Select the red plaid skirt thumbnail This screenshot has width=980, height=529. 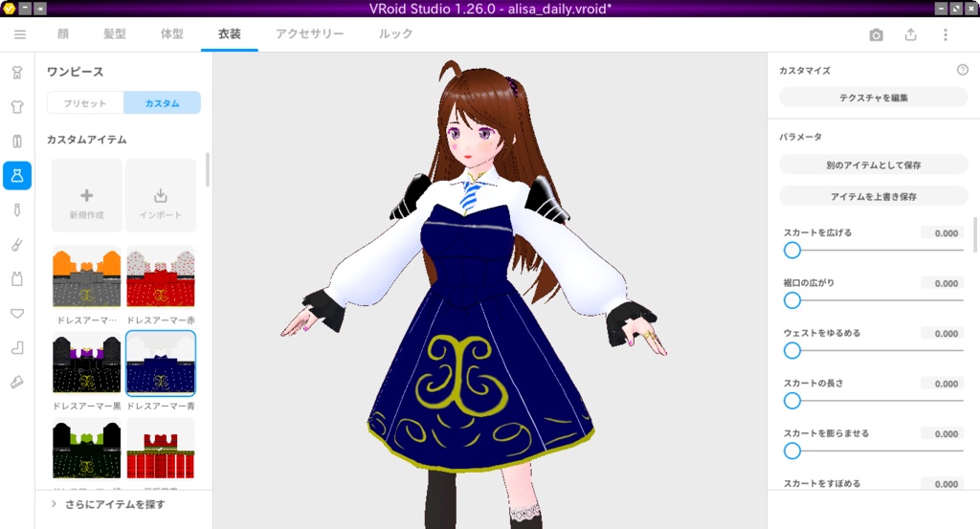pyautogui.click(x=161, y=450)
